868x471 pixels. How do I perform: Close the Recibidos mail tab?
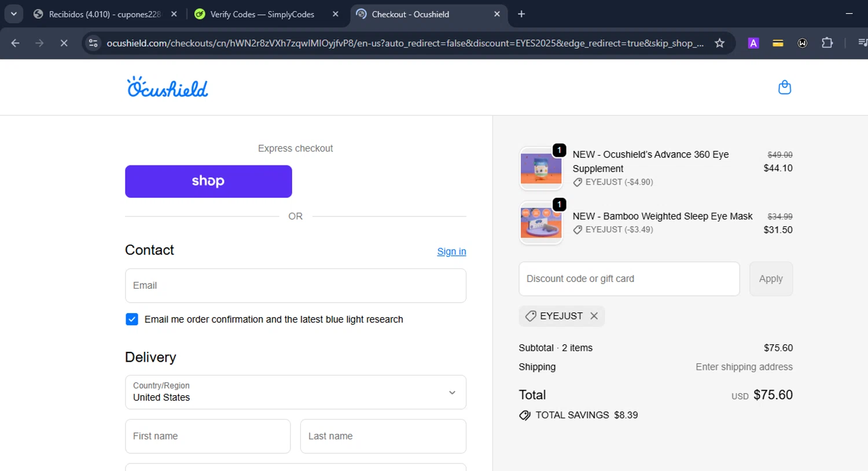click(x=174, y=14)
